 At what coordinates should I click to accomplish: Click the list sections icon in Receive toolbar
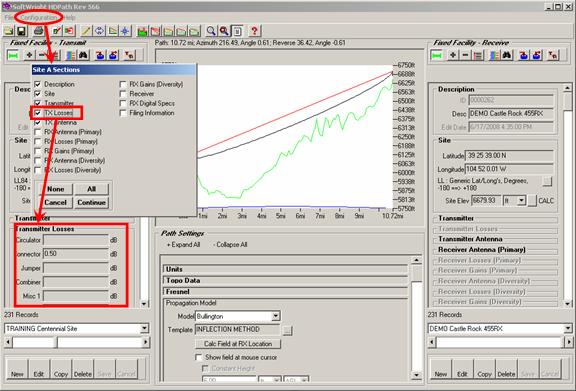[478, 55]
